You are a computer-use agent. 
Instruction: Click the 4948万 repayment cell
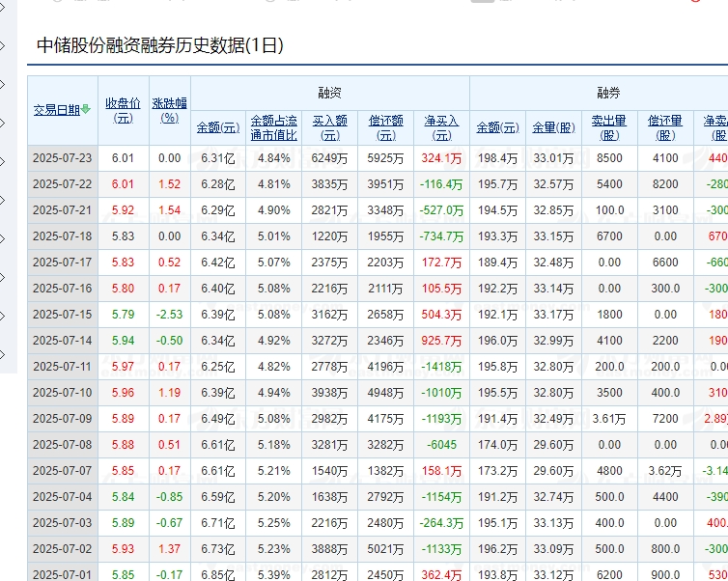point(385,393)
